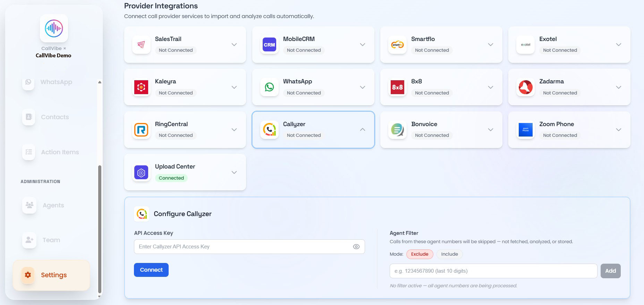Open the Agents administration page
Image resolution: width=644 pixels, height=305 pixels.
pos(51,205)
